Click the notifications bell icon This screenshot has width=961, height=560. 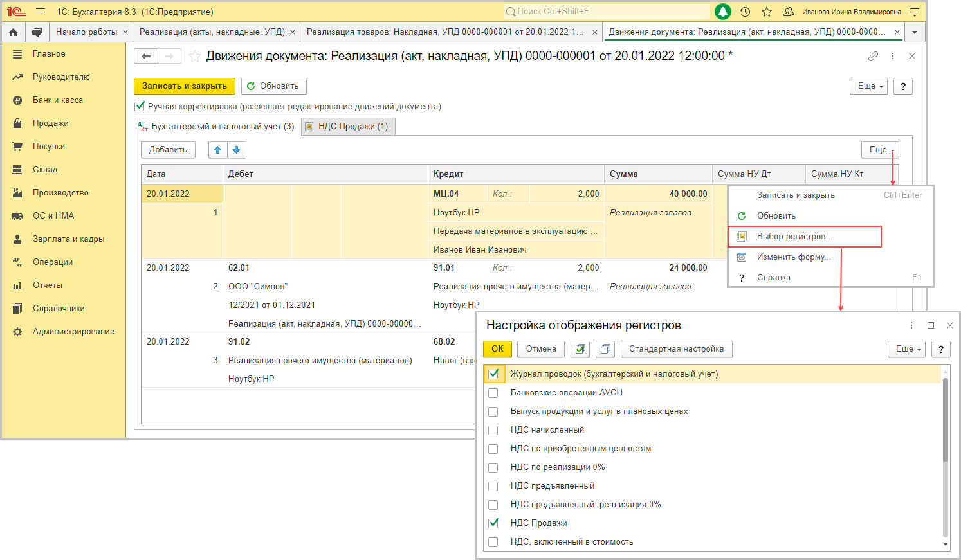[723, 12]
